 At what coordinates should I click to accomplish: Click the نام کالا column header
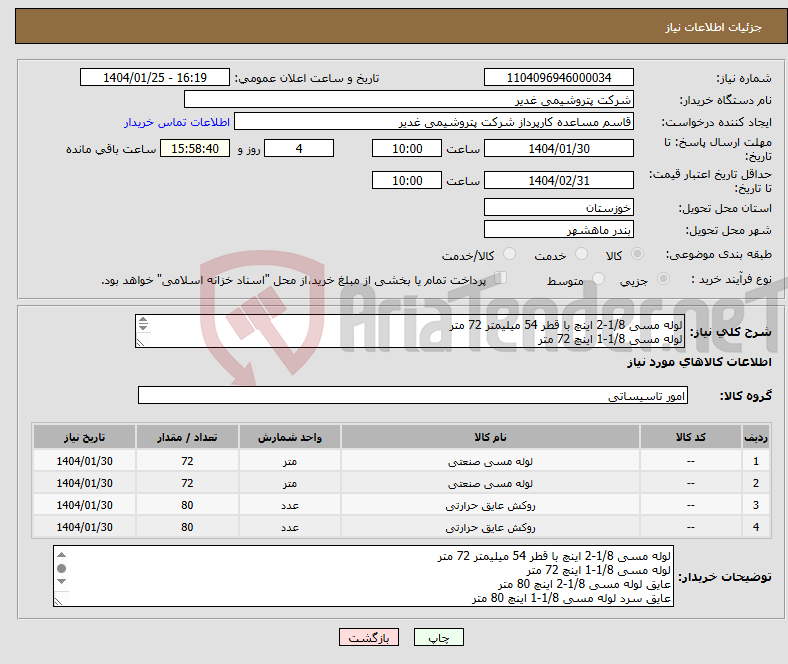[x=490, y=437]
